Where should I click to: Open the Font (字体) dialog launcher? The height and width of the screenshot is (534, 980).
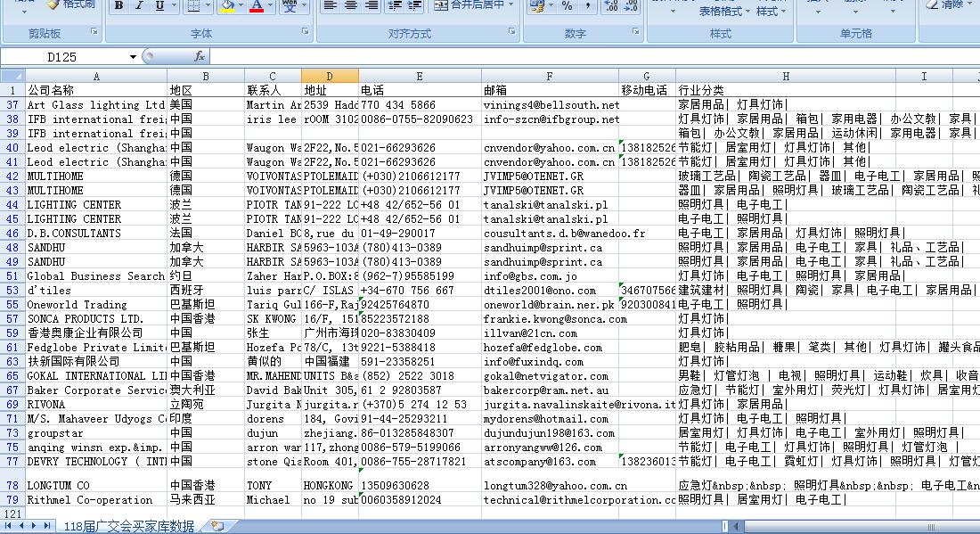pyautogui.click(x=305, y=31)
